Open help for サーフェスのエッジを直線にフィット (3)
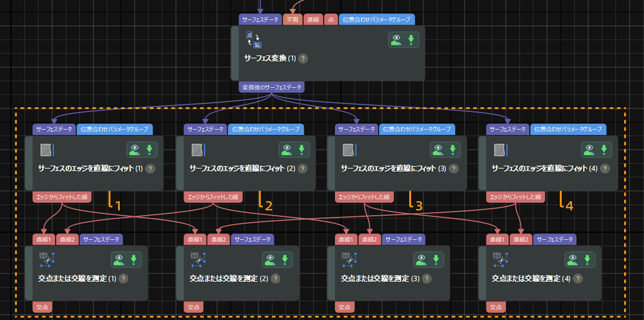Image resolution: width=644 pixels, height=320 pixels. (454, 168)
